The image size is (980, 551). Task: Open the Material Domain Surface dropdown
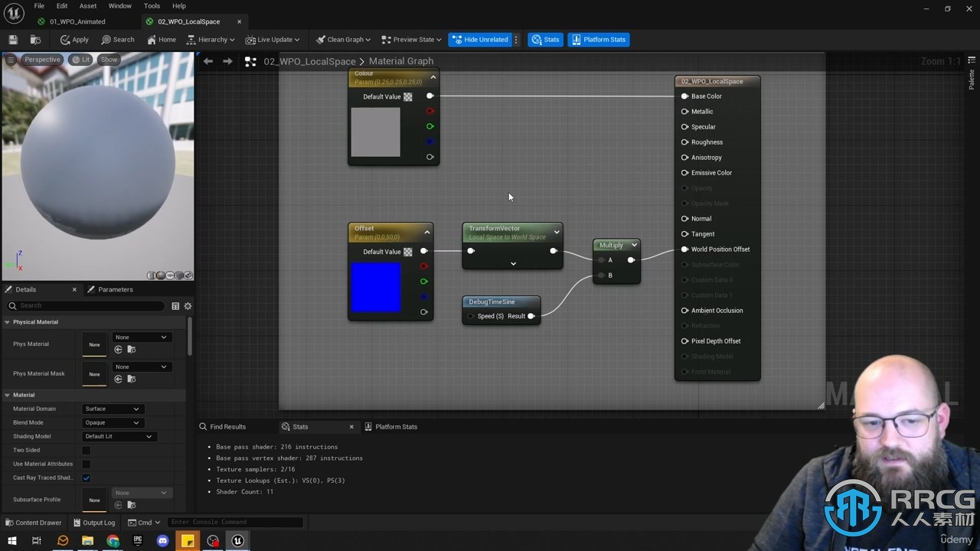tap(113, 409)
